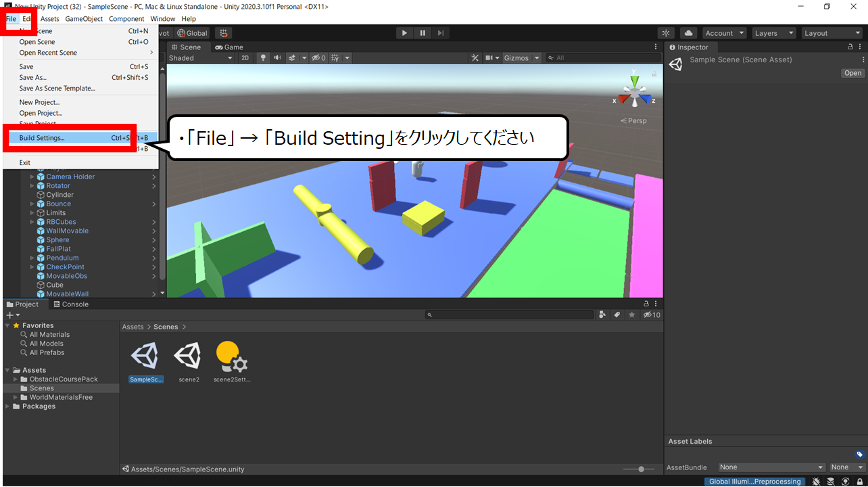
Task: Open the Edit menu
Action: click(27, 19)
